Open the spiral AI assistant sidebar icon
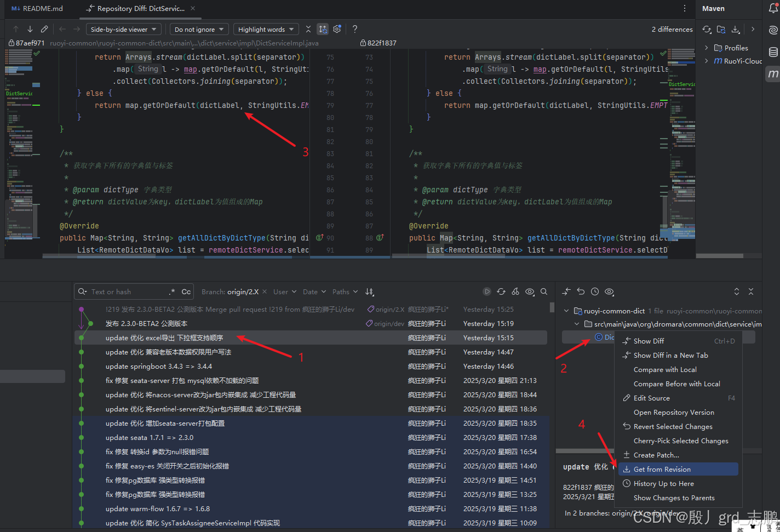Screen dimensions: 780x532 point(773,30)
